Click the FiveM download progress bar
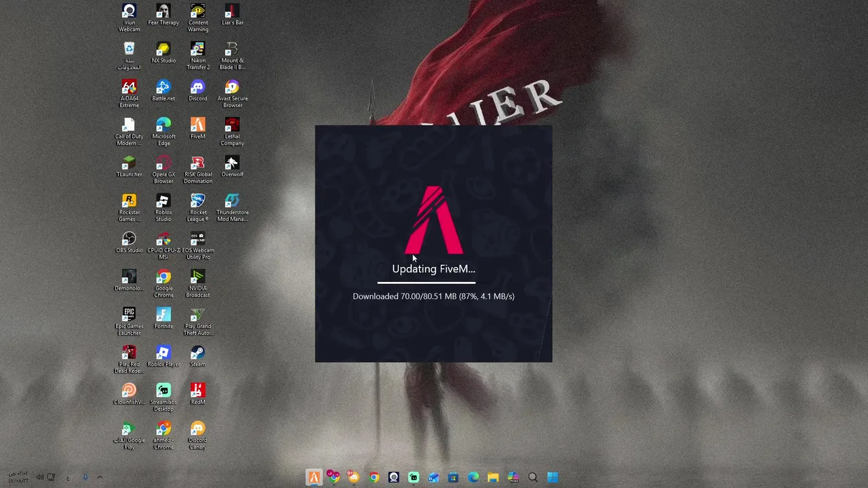868x488 pixels. pos(427,283)
